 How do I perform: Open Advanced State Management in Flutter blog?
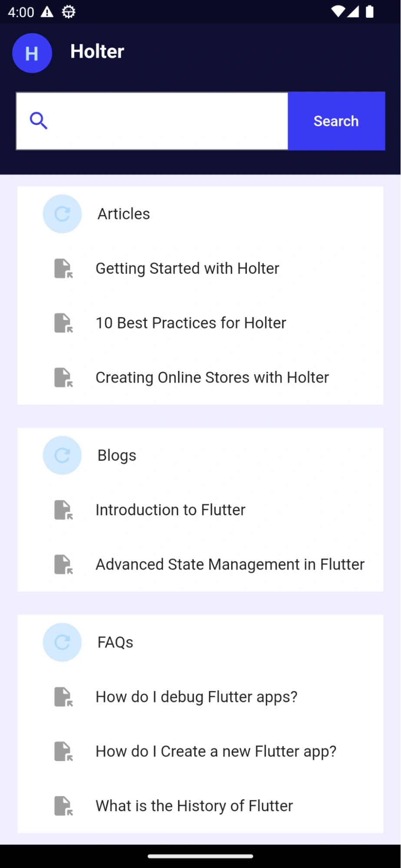[x=230, y=564]
